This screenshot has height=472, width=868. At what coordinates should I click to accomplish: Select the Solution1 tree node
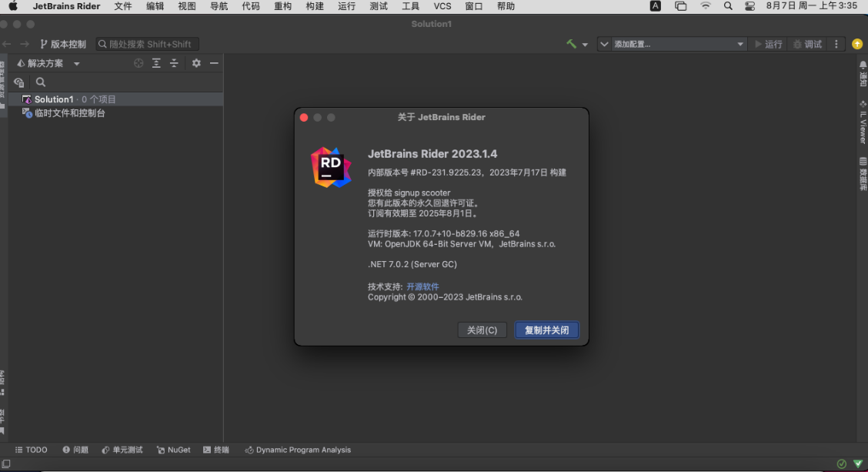115,99
